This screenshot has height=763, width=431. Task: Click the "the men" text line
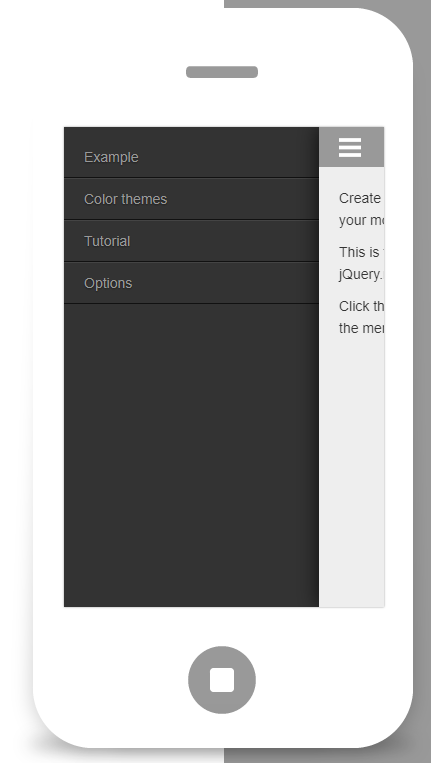(x=361, y=328)
